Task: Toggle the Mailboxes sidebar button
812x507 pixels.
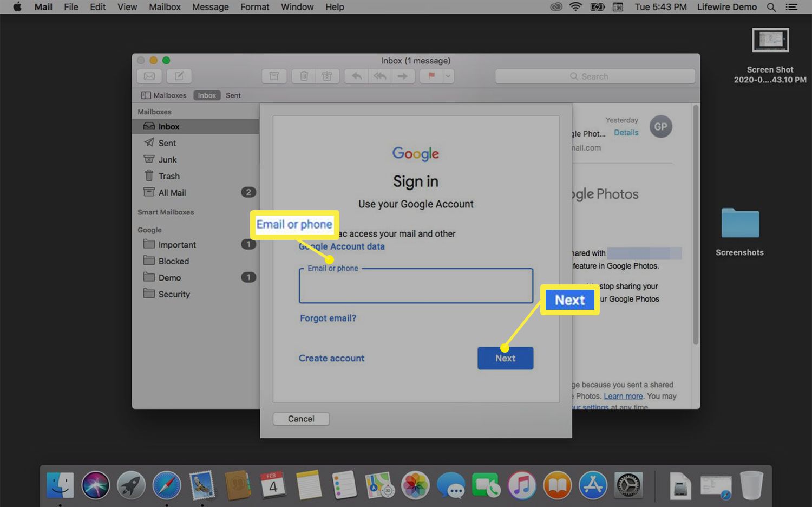Action: point(164,95)
